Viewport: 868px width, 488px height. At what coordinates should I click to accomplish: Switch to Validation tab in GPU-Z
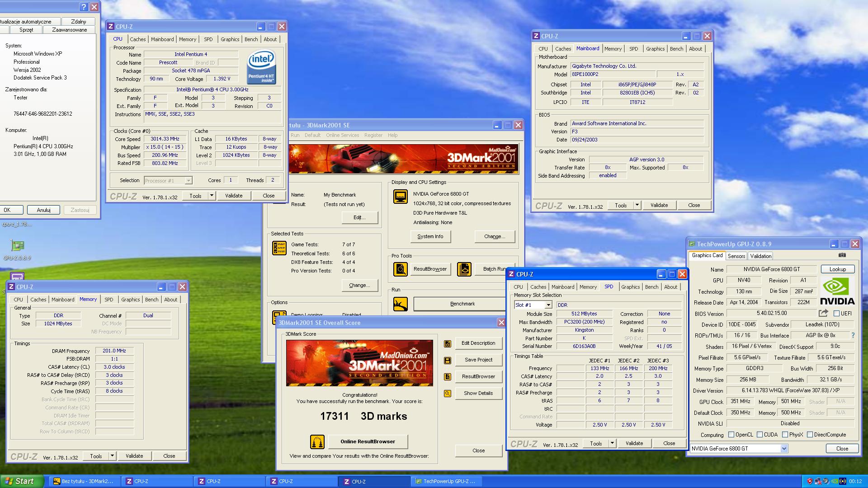[761, 256]
